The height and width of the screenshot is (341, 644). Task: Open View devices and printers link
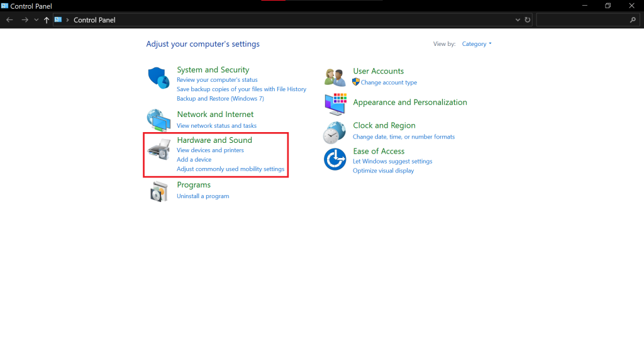210,150
